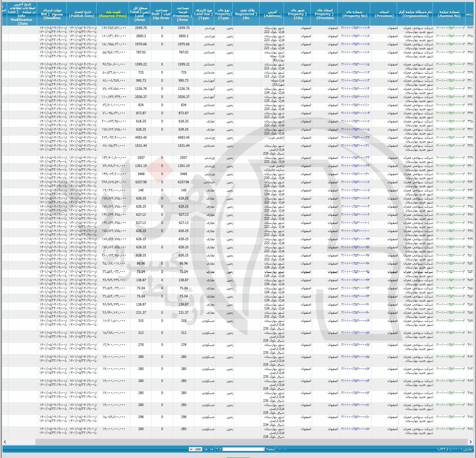The width and height of the screenshot is (476, 458).
Task: Sort by the Total Land Area header
Action: coord(140,14)
